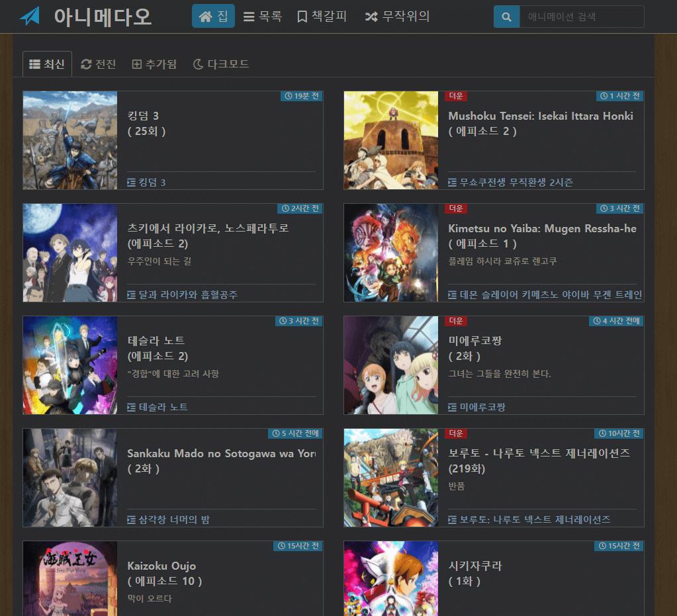The height and width of the screenshot is (616, 677).
Task: Open 데몬 슬레이어 키메츠노 야이바 series link
Action: coord(551,295)
